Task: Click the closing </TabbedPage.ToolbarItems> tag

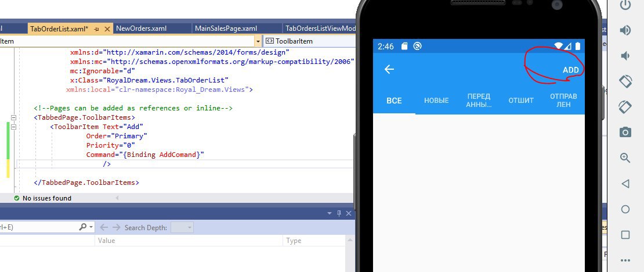Action: 86,182
